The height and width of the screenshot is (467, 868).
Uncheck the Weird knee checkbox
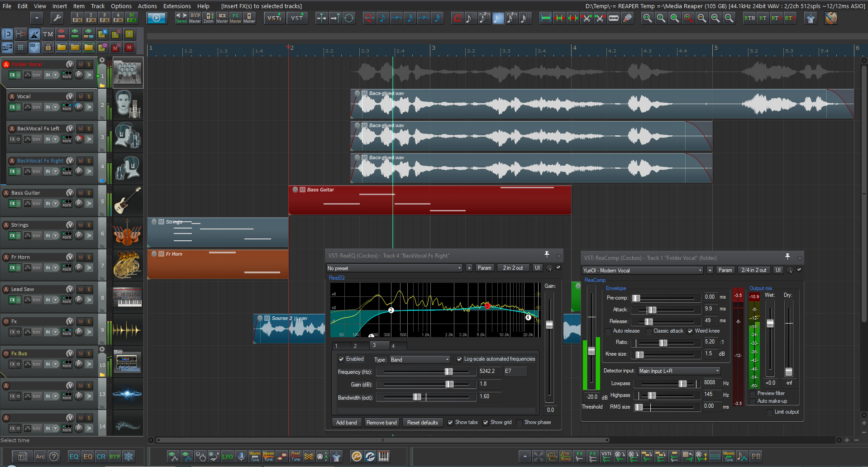[x=691, y=331]
